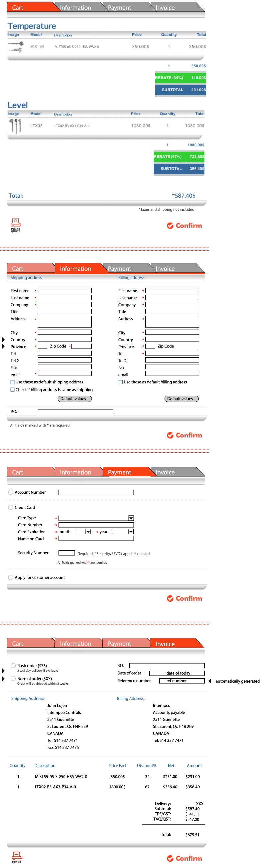This screenshot has width=260, height=868.
Task: Click shipping Last name field
Action: (65, 298)
